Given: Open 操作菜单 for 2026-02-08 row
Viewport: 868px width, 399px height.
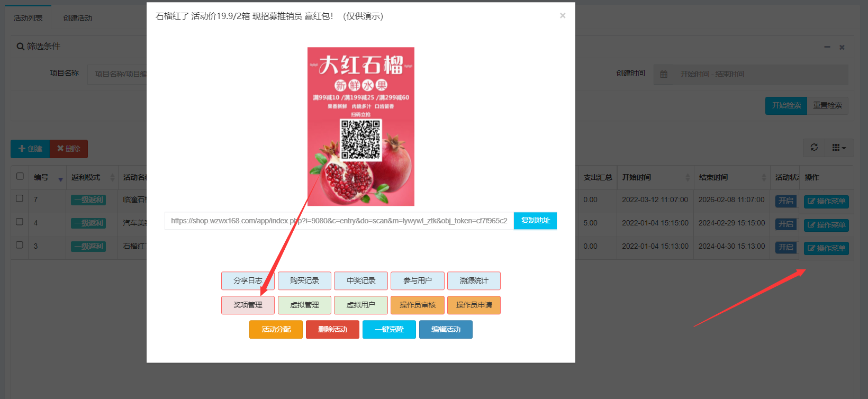Looking at the screenshot, I should pyautogui.click(x=826, y=202).
